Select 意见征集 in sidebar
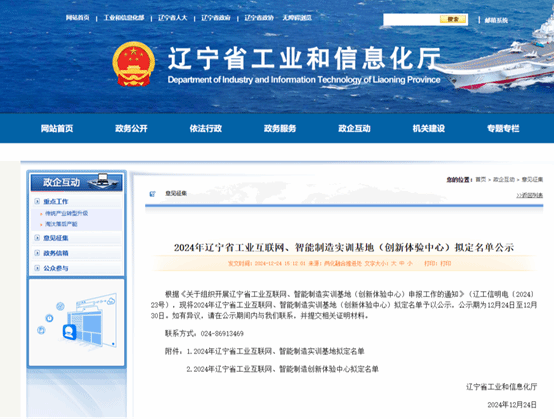Image resolution: width=554 pixels, height=419 pixels. [55, 238]
